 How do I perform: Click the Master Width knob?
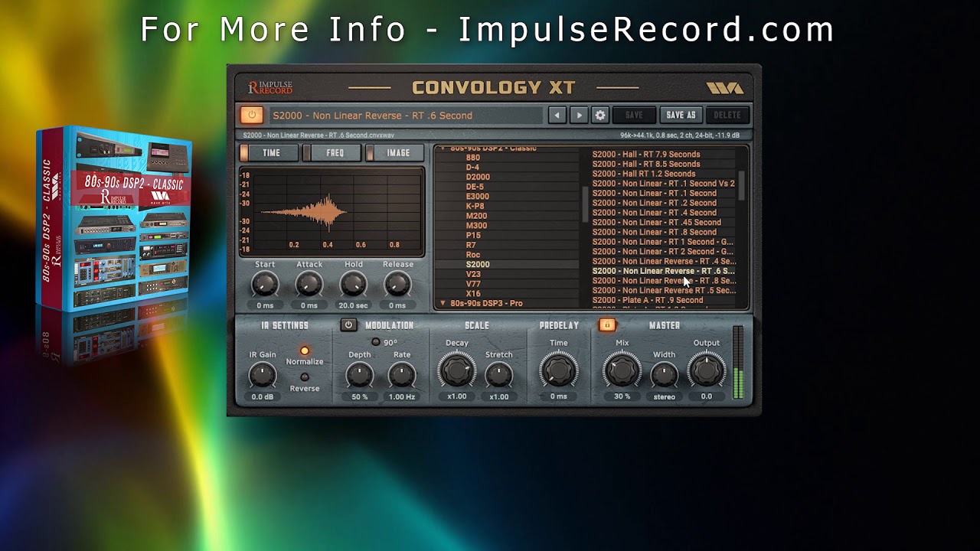664,375
